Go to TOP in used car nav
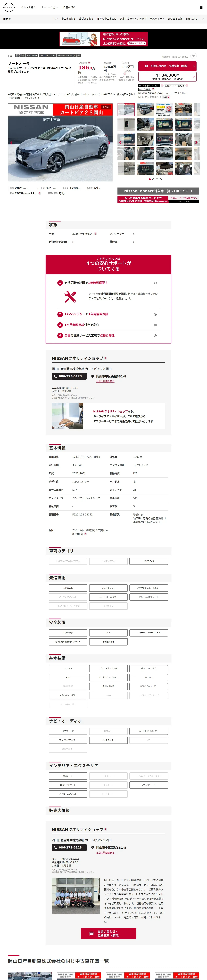This screenshot has width=207, height=980. point(56,19)
